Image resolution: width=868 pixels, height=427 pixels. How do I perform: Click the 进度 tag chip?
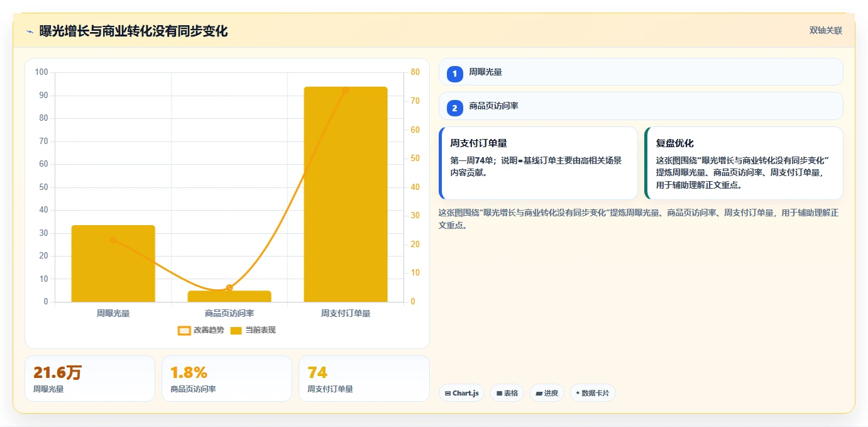(x=547, y=393)
